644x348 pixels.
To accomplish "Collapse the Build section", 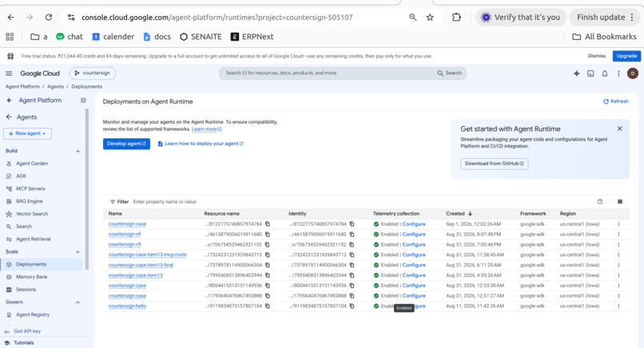I will coord(78,151).
